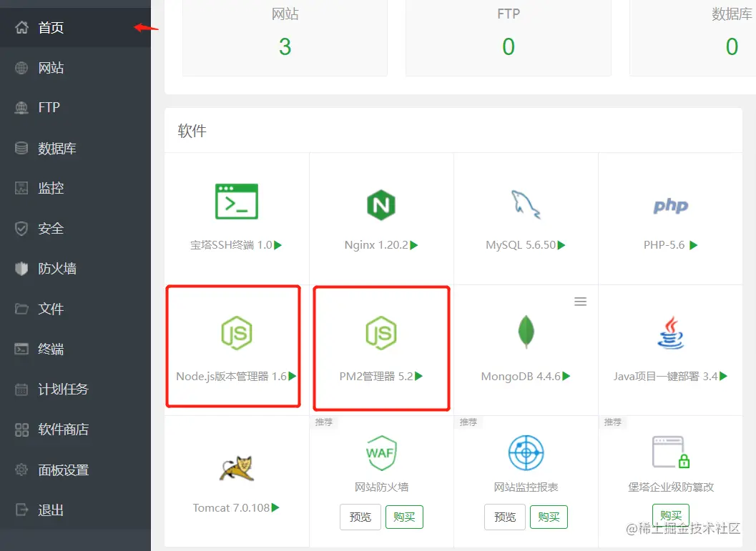This screenshot has width=756, height=551.
Task: Click the 数据库 count of 0
Action: pyautogui.click(x=732, y=46)
